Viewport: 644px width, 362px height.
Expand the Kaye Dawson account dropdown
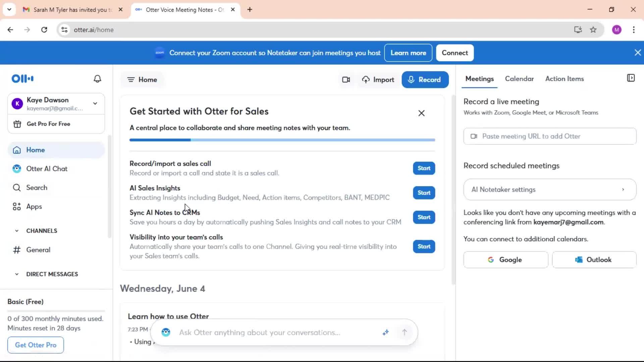(x=95, y=104)
